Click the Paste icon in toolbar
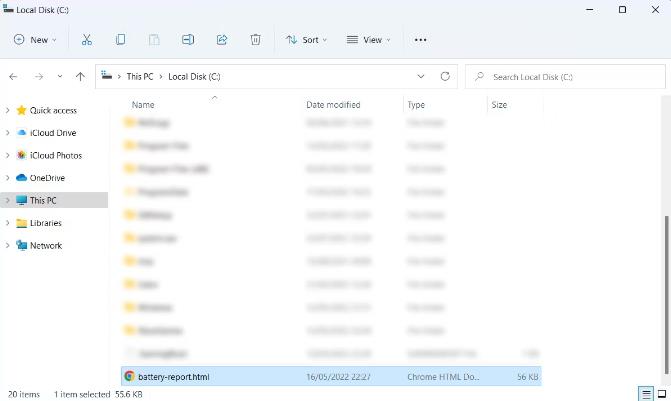Viewport: 671px width, 401px height. [154, 40]
